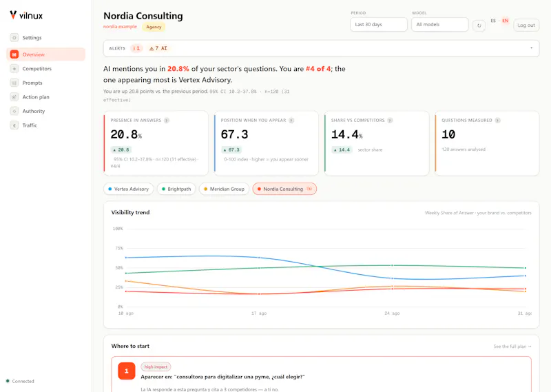Open See the full plan link
The width and height of the screenshot is (551, 392).
(x=512, y=347)
